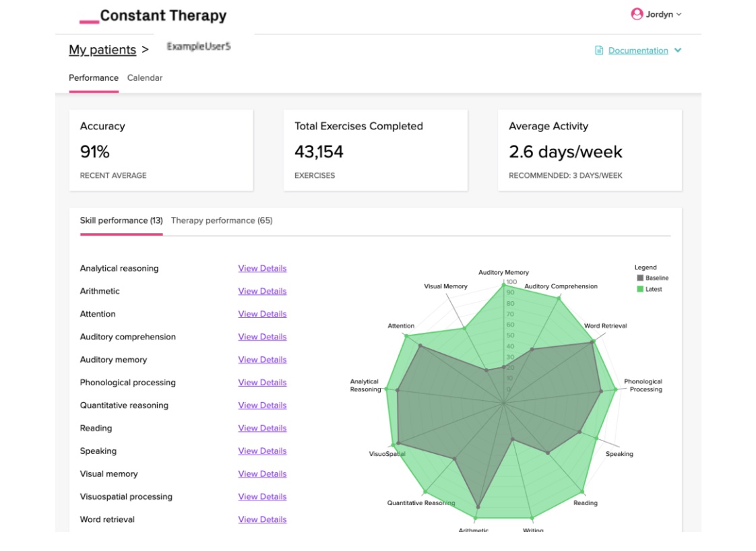Screen dimensions: 756x551
Task: Click View Details for Visual memory
Action: point(262,474)
